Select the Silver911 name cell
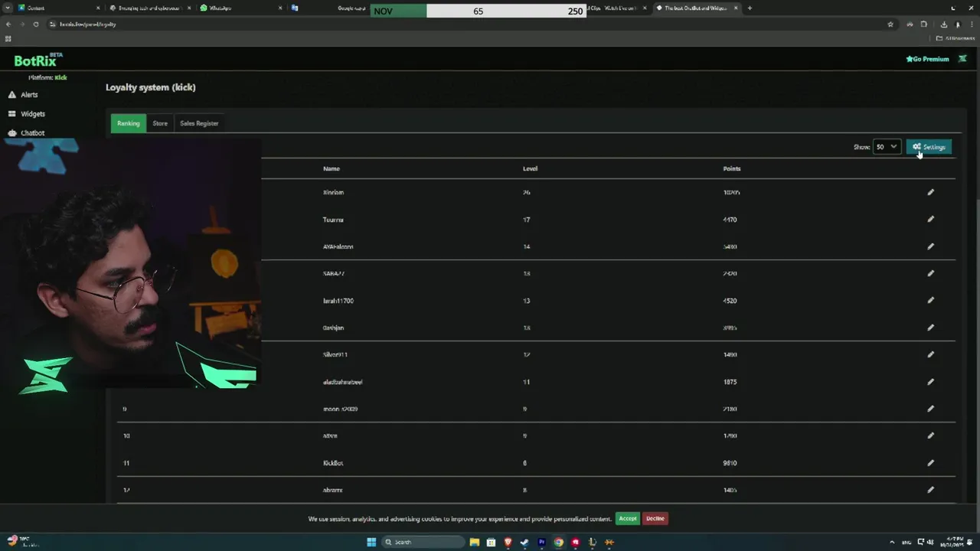 point(335,354)
